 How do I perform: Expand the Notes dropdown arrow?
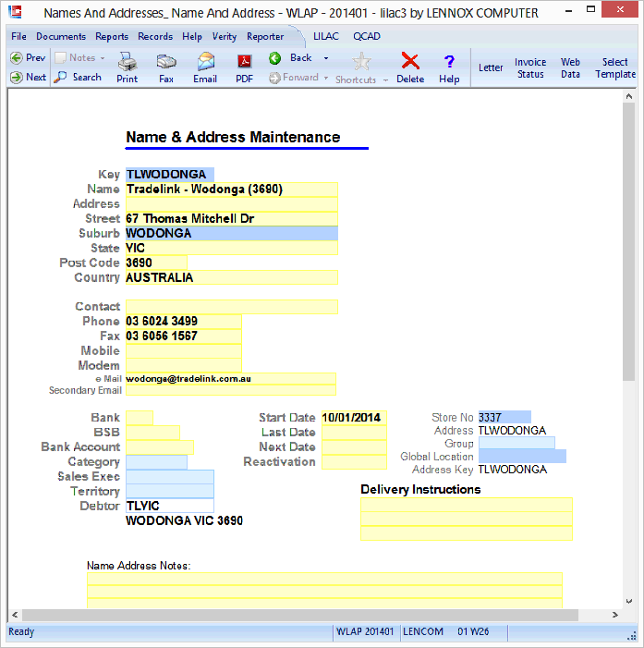pyautogui.click(x=103, y=58)
